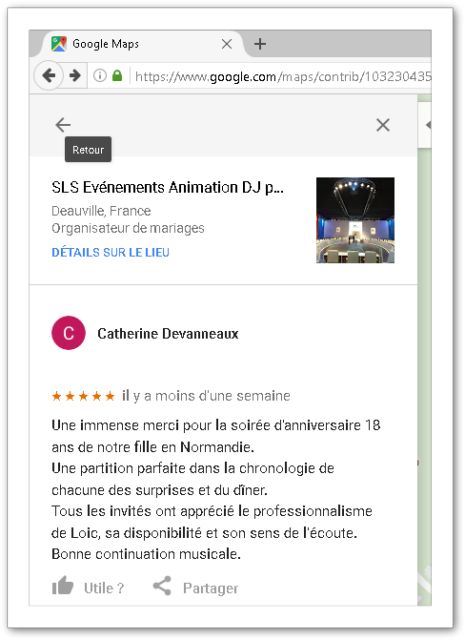Click Catherine Devanneaux's pink avatar
The height and width of the screenshot is (640, 465).
click(x=69, y=333)
